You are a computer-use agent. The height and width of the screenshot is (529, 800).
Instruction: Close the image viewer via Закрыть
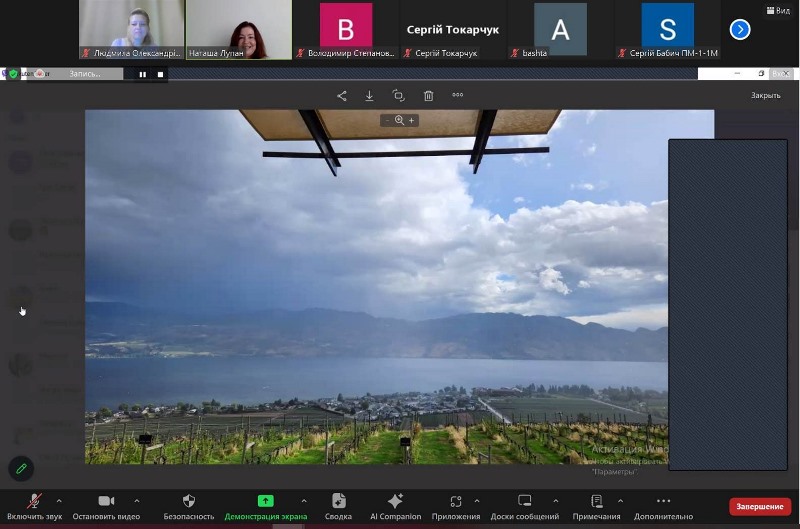point(765,95)
